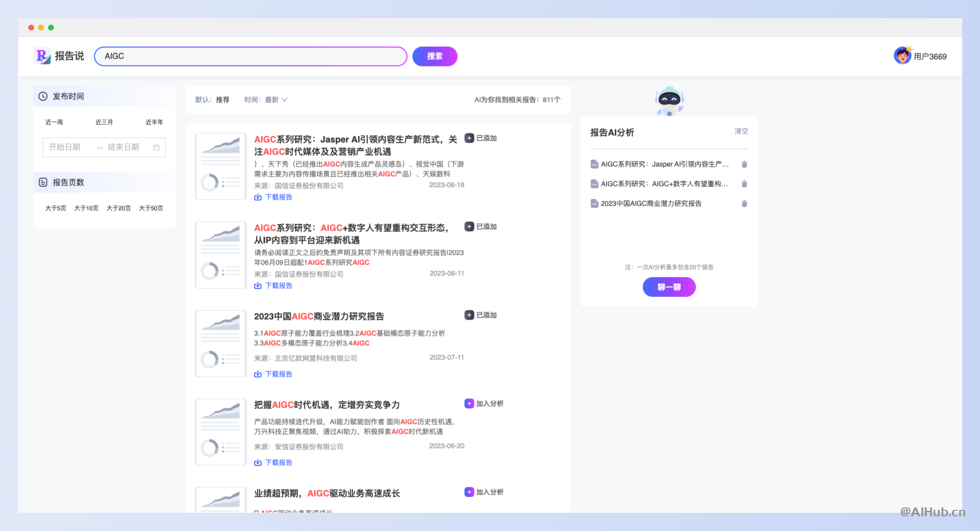Screen dimensions: 980x531
Task: Select the 默认: 推荐 sort option
Action: click(x=212, y=100)
